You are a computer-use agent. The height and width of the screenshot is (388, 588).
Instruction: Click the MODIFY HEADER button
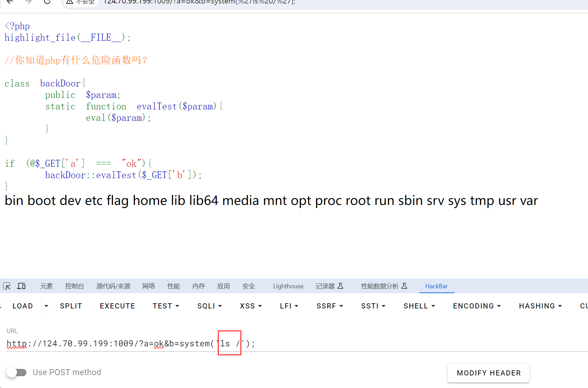click(x=488, y=373)
